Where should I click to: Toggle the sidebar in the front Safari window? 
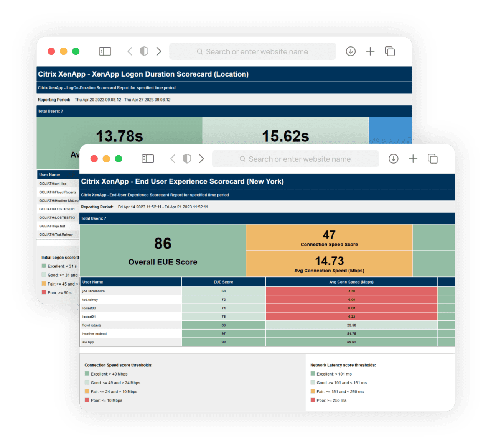tap(148, 158)
